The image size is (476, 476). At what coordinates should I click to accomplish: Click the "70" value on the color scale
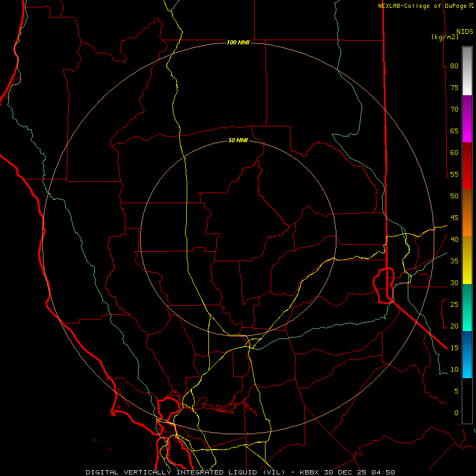click(454, 109)
